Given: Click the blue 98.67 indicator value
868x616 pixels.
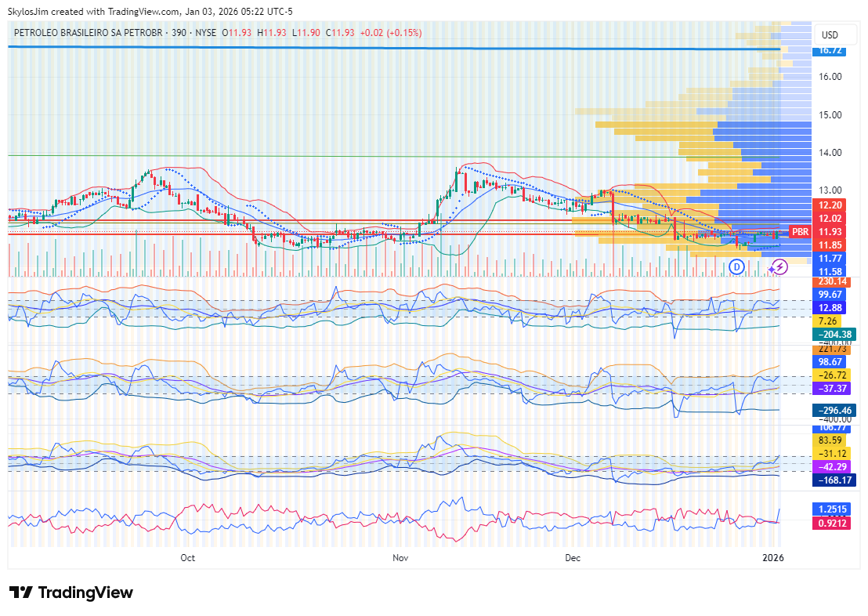Looking at the screenshot, I should click(830, 362).
